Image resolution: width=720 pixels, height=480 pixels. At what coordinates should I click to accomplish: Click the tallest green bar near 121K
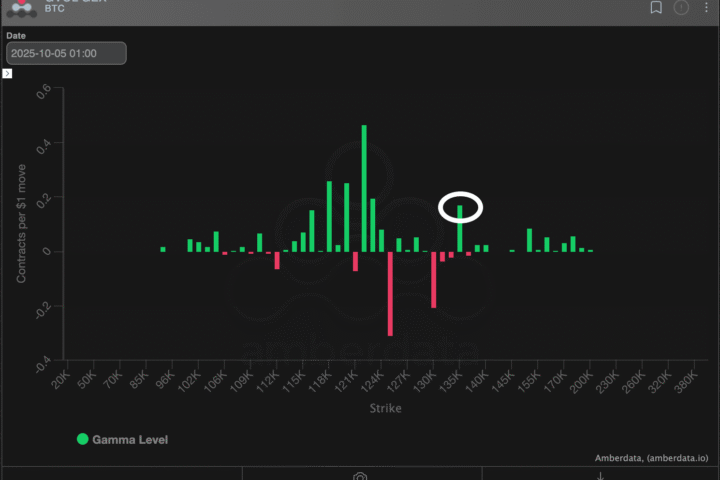pos(364,188)
